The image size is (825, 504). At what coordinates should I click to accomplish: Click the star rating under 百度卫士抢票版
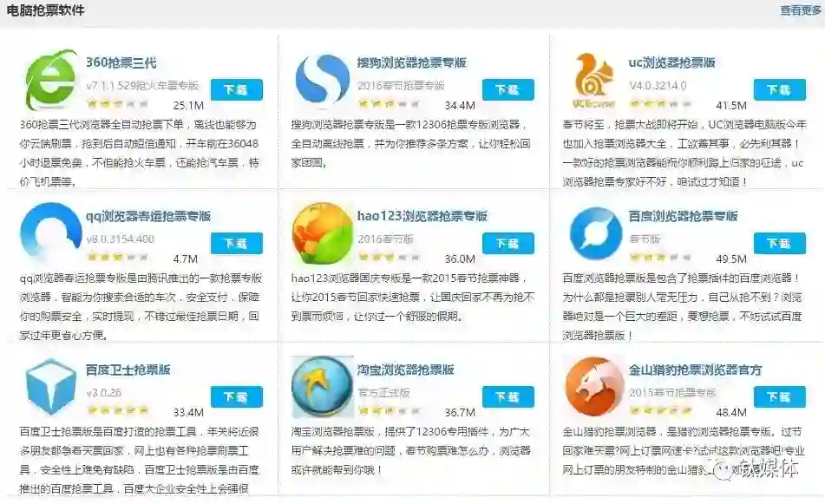coord(118,409)
